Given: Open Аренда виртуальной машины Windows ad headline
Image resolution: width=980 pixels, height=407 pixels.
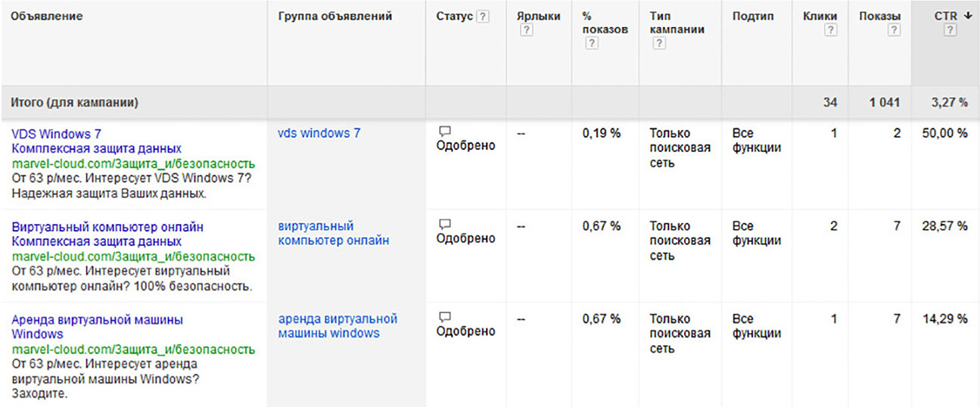Looking at the screenshot, I should pyautogui.click(x=97, y=327).
